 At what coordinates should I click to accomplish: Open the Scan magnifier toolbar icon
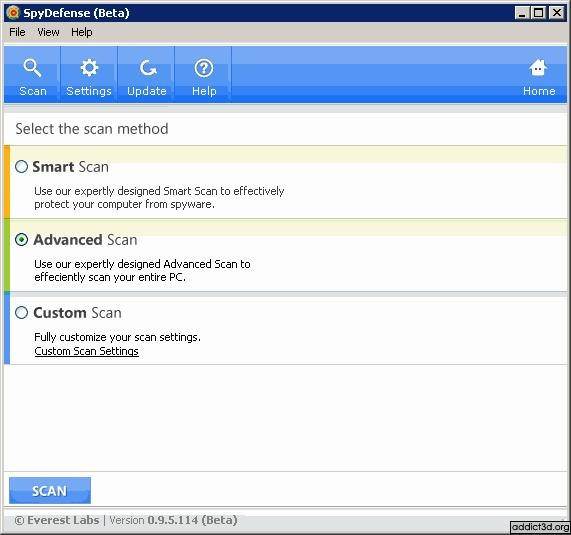32,68
